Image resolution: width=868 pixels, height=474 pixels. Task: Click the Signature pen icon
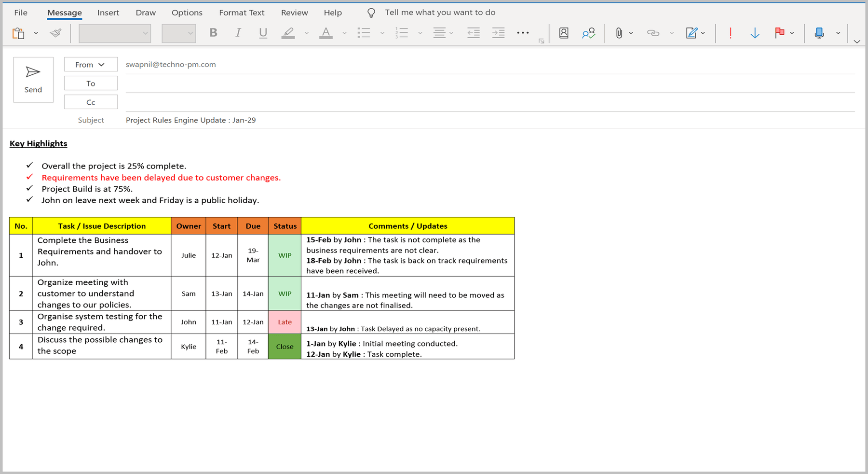pyautogui.click(x=692, y=33)
